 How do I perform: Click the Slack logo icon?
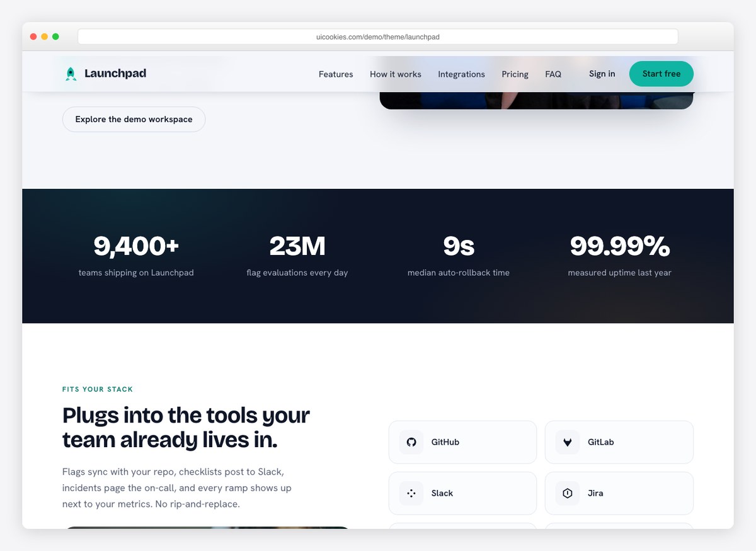411,493
